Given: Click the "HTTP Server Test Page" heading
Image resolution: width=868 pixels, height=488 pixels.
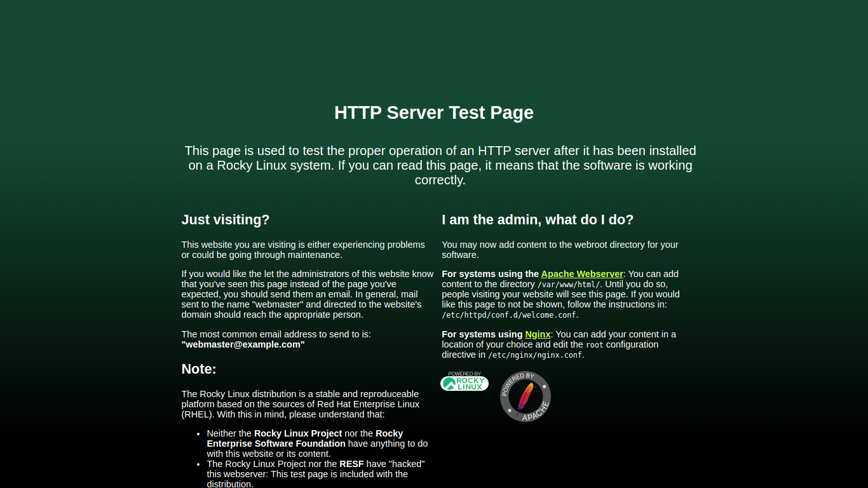Looking at the screenshot, I should pyautogui.click(x=434, y=112).
